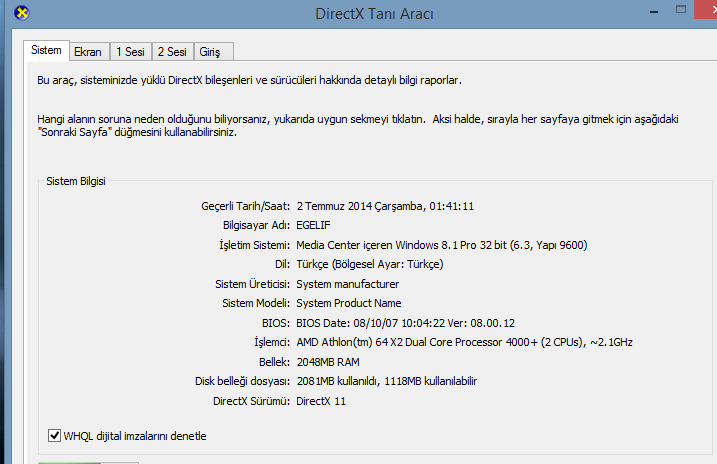Click AMD Athlon 64 X2 processor value

pyautogui.click(x=465, y=342)
